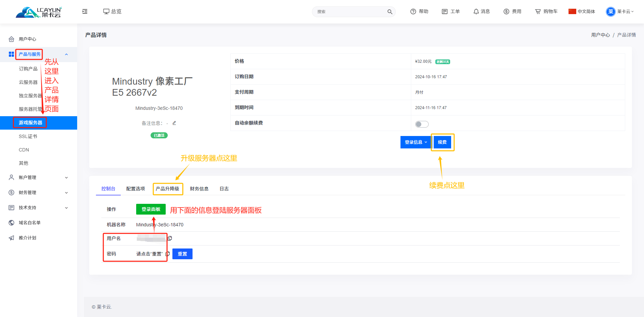Toggle the 自动余额续费 switch
This screenshot has height=317, width=644.
[x=422, y=124]
